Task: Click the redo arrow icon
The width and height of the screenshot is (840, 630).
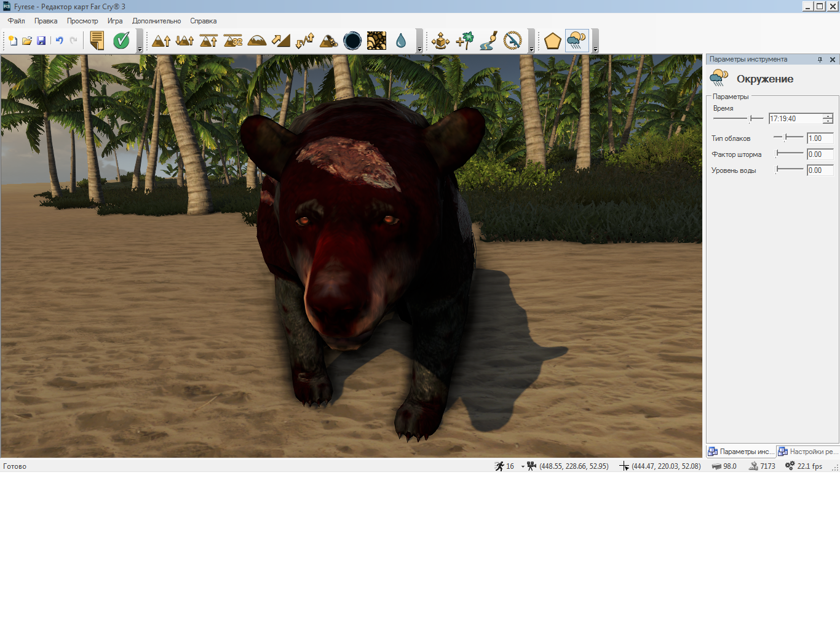Action: click(x=74, y=41)
